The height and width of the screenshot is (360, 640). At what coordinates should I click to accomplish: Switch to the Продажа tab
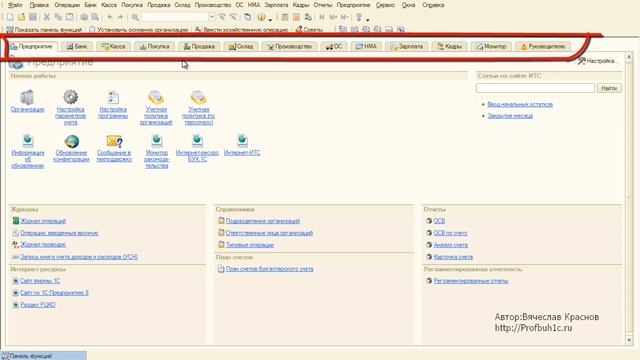pos(199,47)
